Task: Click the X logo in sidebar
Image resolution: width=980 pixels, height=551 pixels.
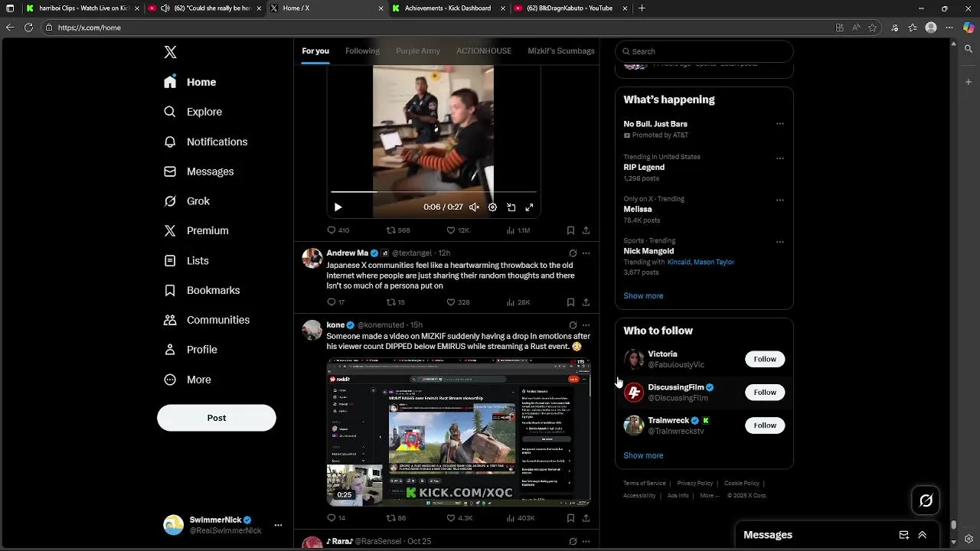Action: [170, 52]
